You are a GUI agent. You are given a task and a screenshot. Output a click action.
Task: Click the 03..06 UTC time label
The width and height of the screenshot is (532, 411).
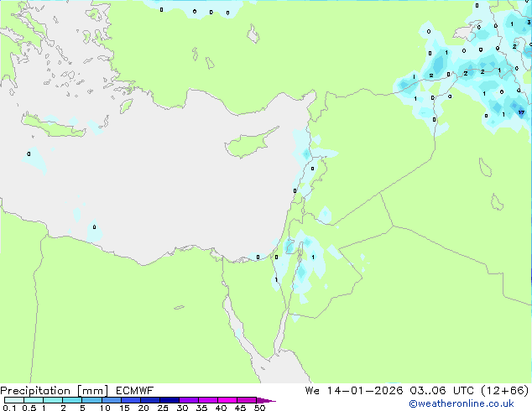(442, 391)
